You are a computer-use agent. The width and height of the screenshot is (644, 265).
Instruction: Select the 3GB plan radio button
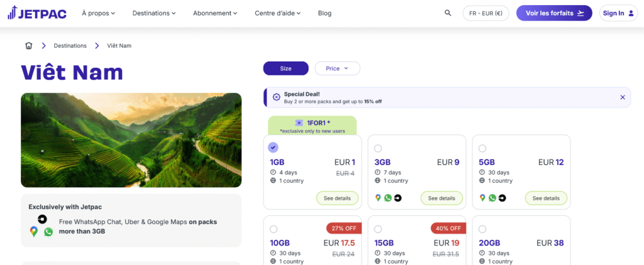[378, 148]
